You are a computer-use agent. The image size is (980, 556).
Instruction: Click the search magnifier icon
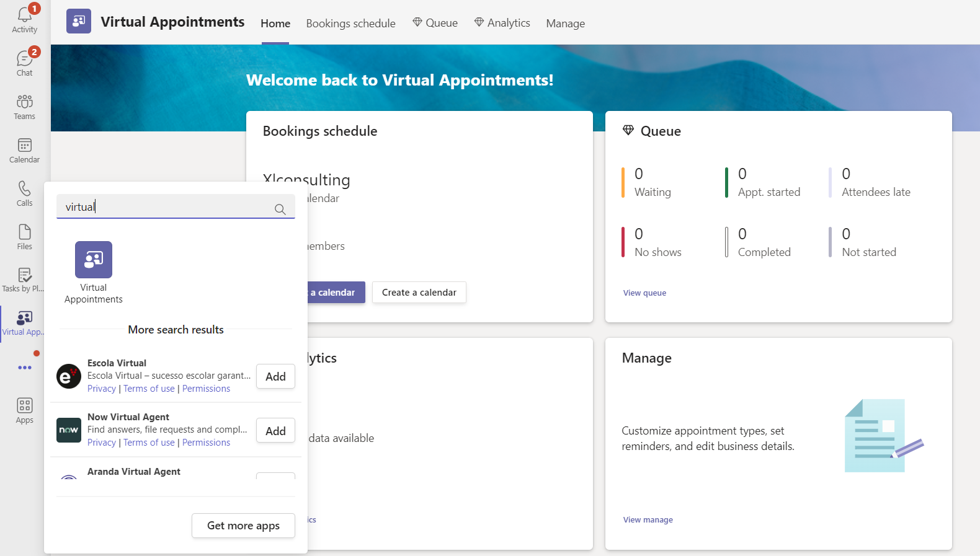[280, 210]
